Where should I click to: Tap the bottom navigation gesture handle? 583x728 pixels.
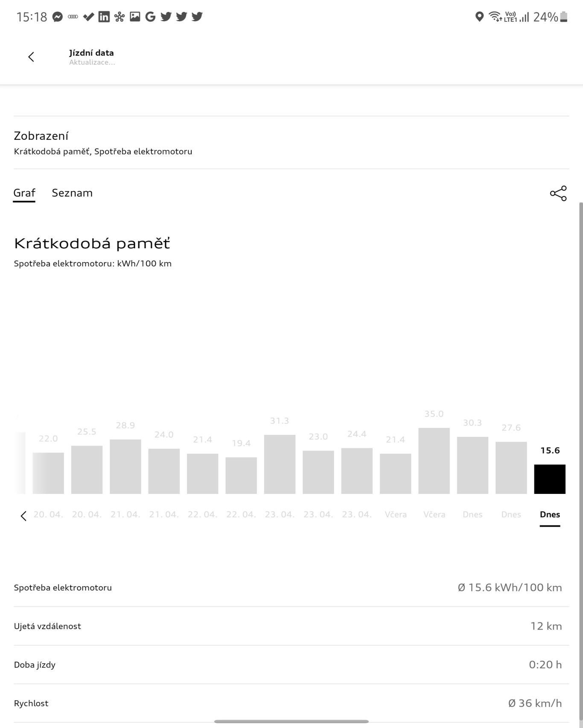point(291,722)
